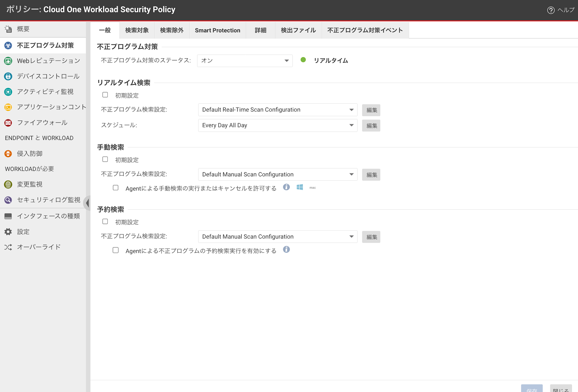Toggle 初期設定 checkbox under 手動検索
The width and height of the screenshot is (578, 392).
point(105,159)
